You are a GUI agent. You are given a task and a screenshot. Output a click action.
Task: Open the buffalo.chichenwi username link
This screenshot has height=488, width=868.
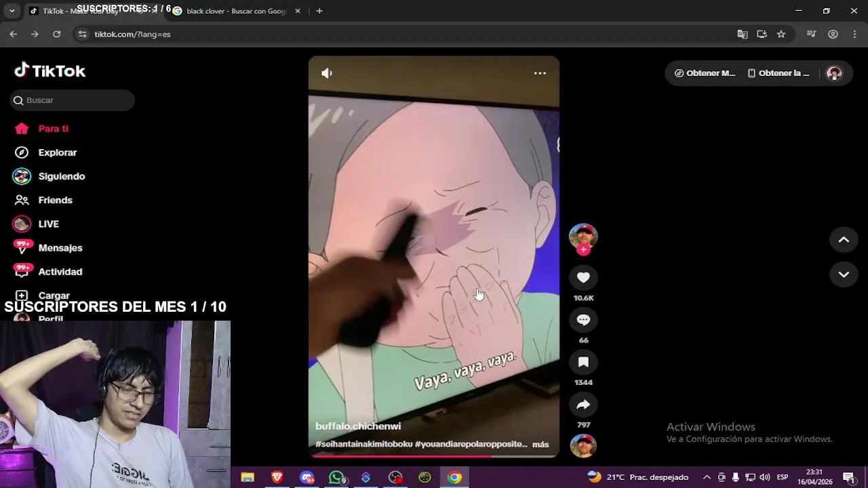[358, 426]
